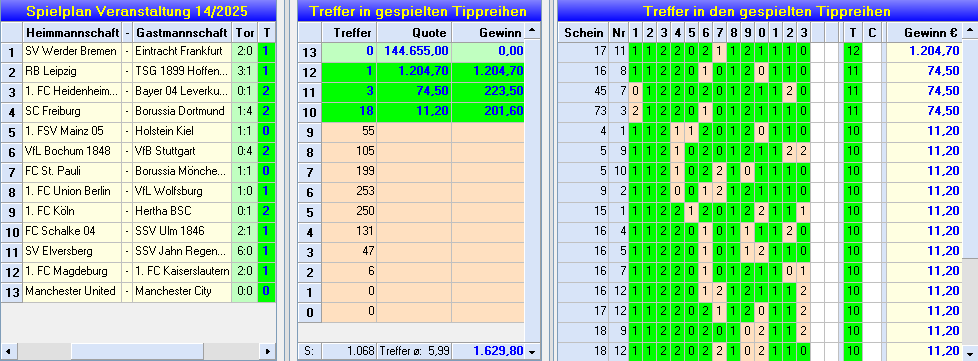
Task: Click the 144.655,00 quote cell
Action: pyautogui.click(x=414, y=51)
